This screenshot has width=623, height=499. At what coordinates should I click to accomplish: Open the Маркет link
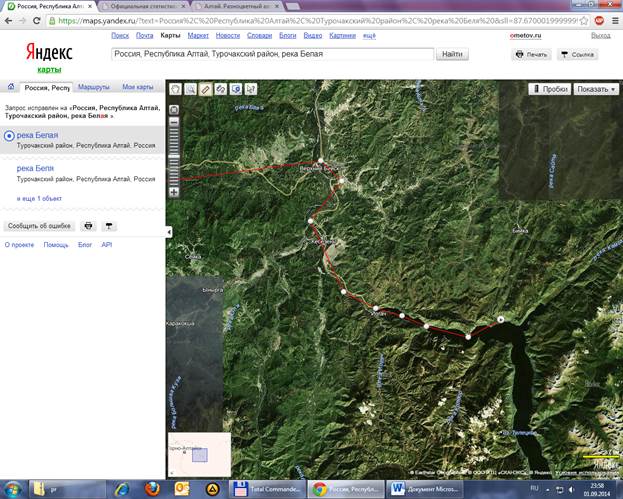pyautogui.click(x=198, y=36)
